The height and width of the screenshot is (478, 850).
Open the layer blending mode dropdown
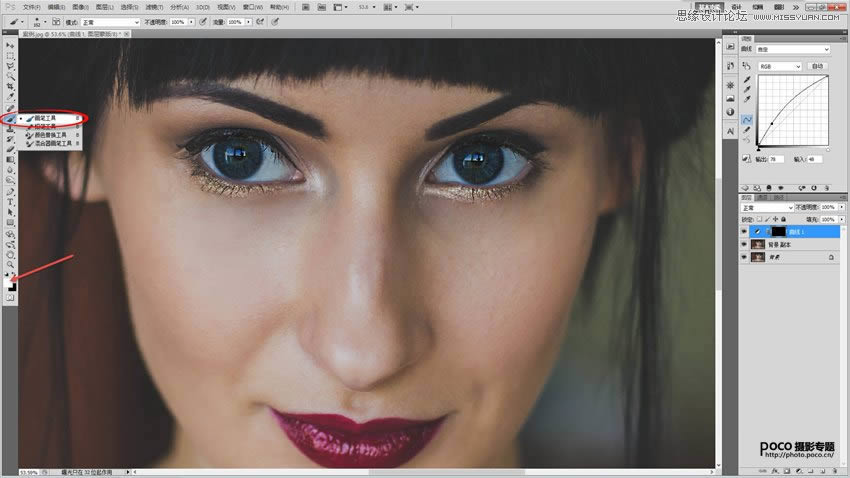[x=763, y=207]
